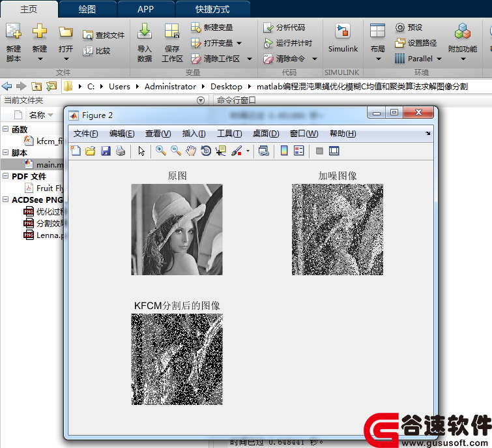The image size is (492, 448).
Task: Collapse the ACDSee PNG group
Action: 5,200
